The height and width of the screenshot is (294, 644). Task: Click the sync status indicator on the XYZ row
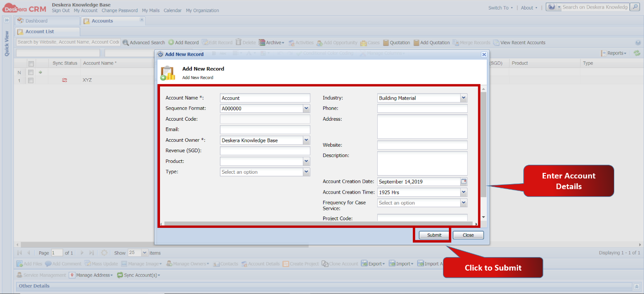point(64,80)
